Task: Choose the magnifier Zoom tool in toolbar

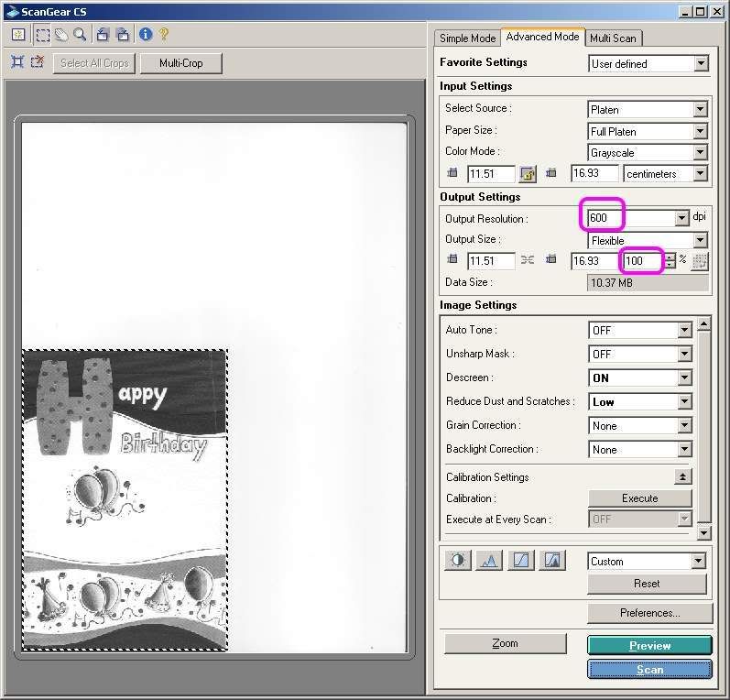Action: [x=80, y=35]
